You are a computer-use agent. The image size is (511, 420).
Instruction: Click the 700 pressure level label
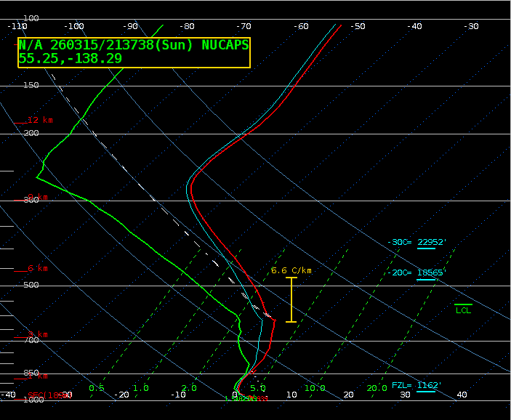pos(31,340)
